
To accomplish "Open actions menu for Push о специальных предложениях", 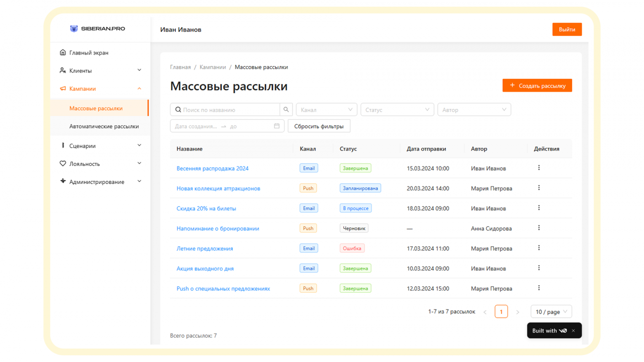I will [539, 288].
